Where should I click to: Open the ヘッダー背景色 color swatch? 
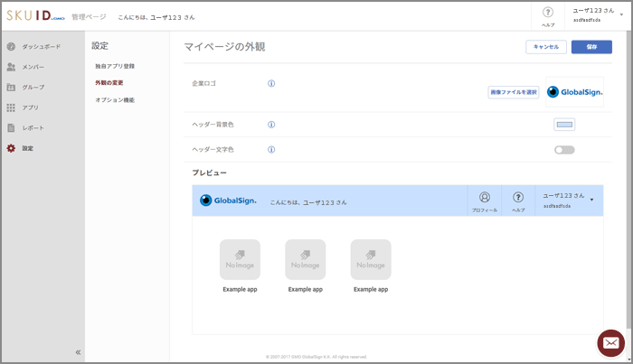tap(564, 125)
